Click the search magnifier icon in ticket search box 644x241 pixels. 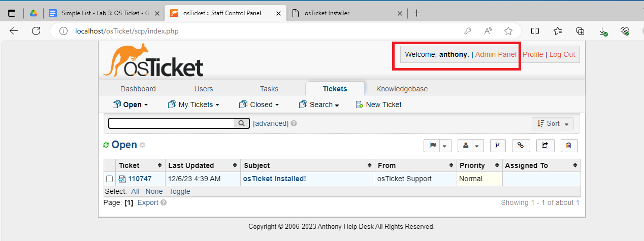(x=242, y=123)
